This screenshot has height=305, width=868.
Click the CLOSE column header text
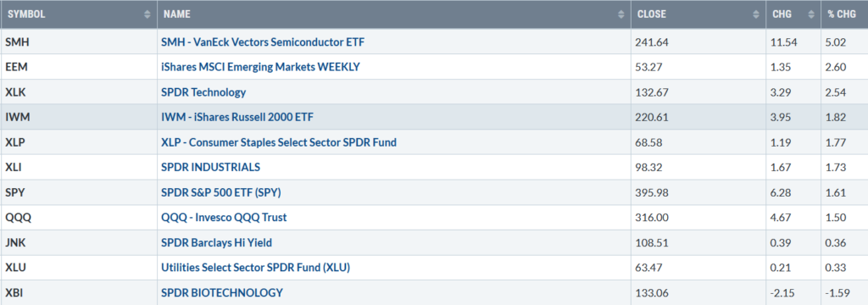pos(652,14)
